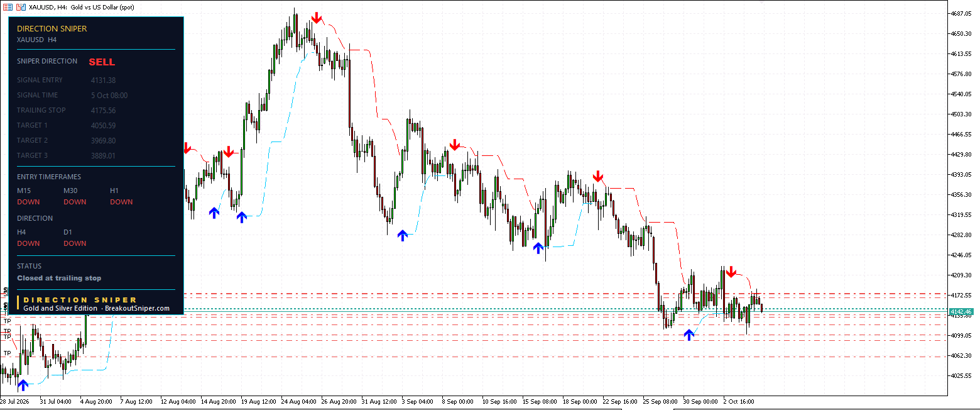Select the red sell arrow near October 2
Screen dimensions: 980x410
tap(731, 272)
